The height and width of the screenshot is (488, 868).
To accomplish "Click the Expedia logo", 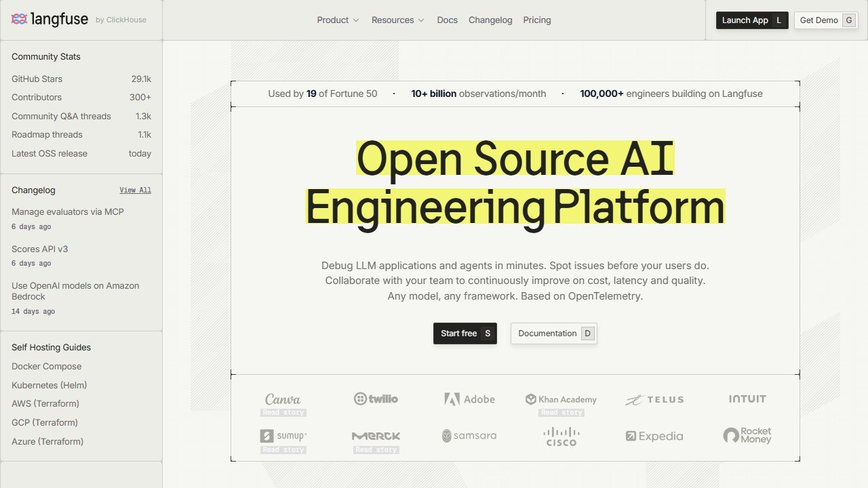I will tap(654, 436).
